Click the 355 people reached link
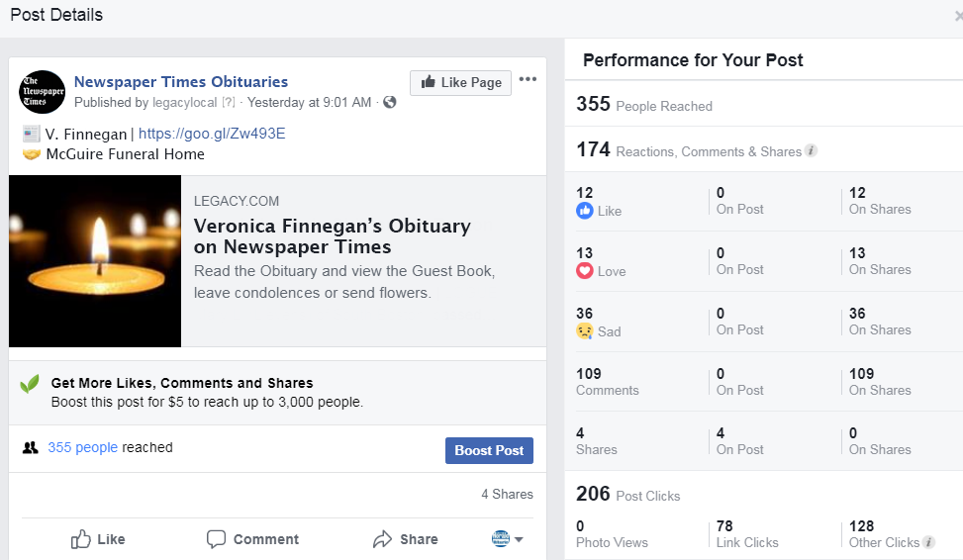963x560 pixels. pos(82,447)
